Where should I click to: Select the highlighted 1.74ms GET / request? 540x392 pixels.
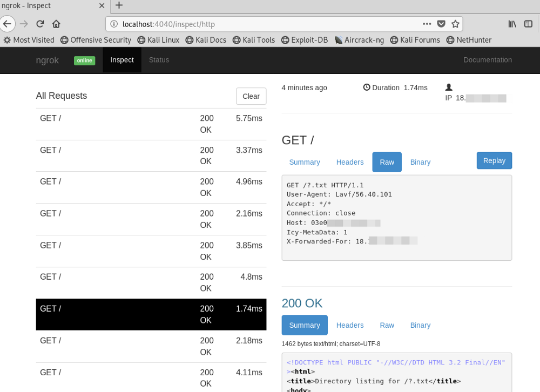pos(151,314)
